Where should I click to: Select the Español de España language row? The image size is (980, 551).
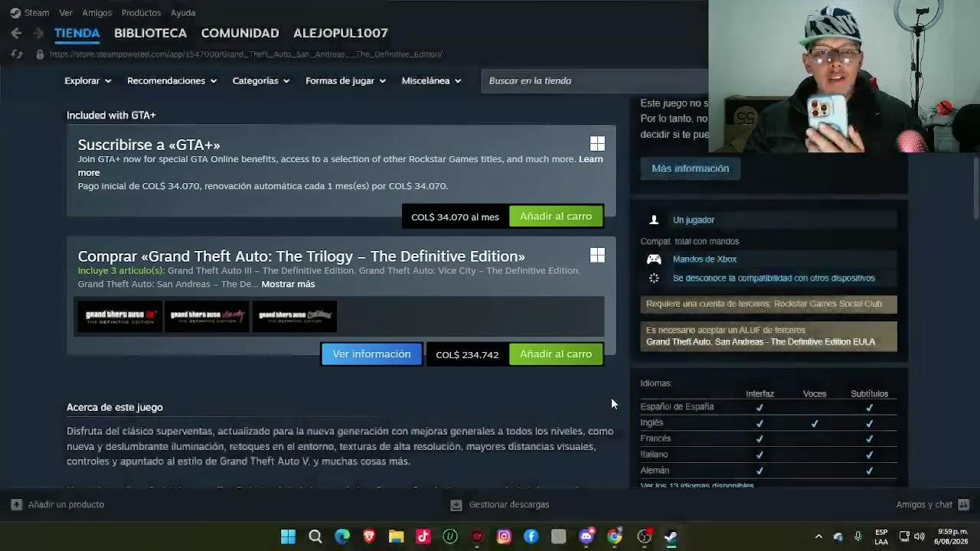tap(768, 407)
